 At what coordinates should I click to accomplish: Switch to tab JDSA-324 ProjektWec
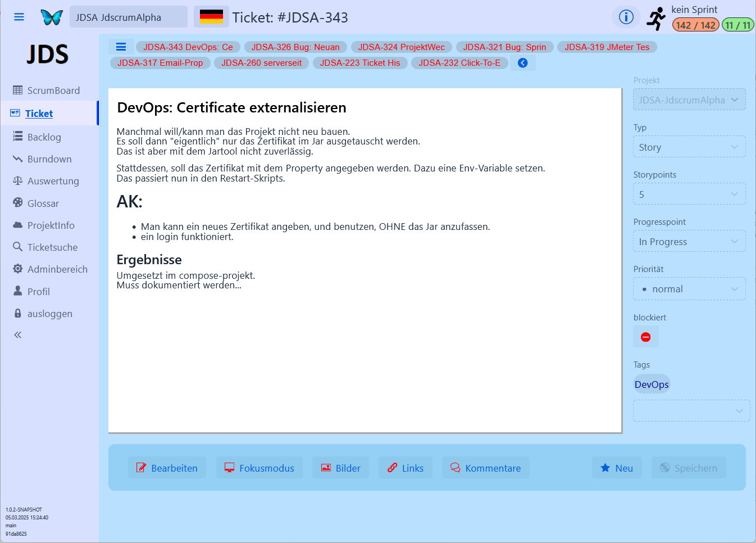click(x=402, y=47)
